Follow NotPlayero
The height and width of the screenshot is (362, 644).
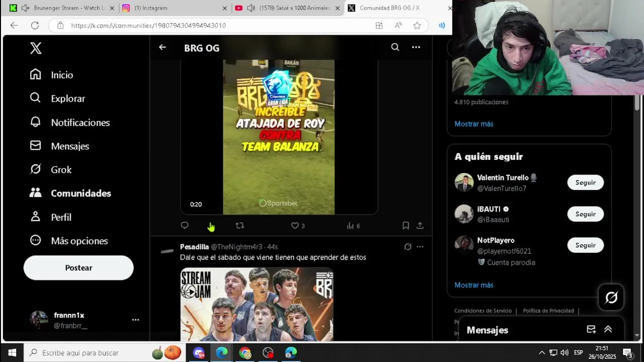tap(586, 245)
